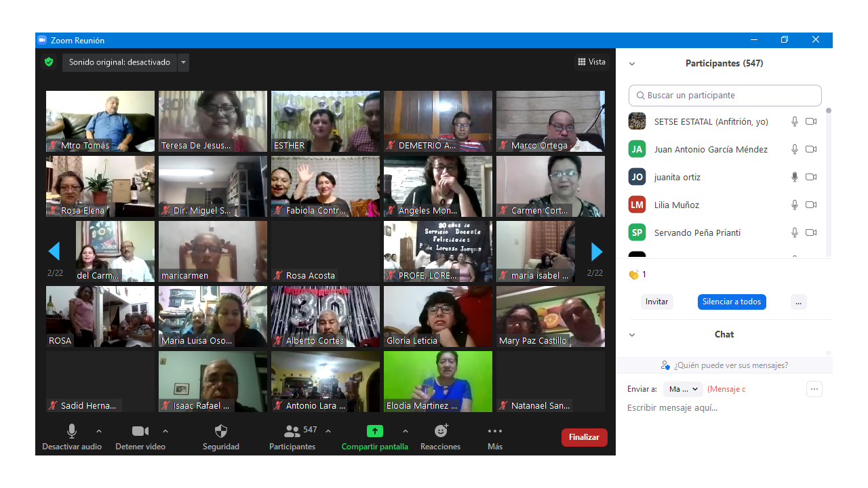Image resolution: width=868 pixels, height=488 pixels.
Task: Go to next gallery page arrow
Action: [597, 251]
